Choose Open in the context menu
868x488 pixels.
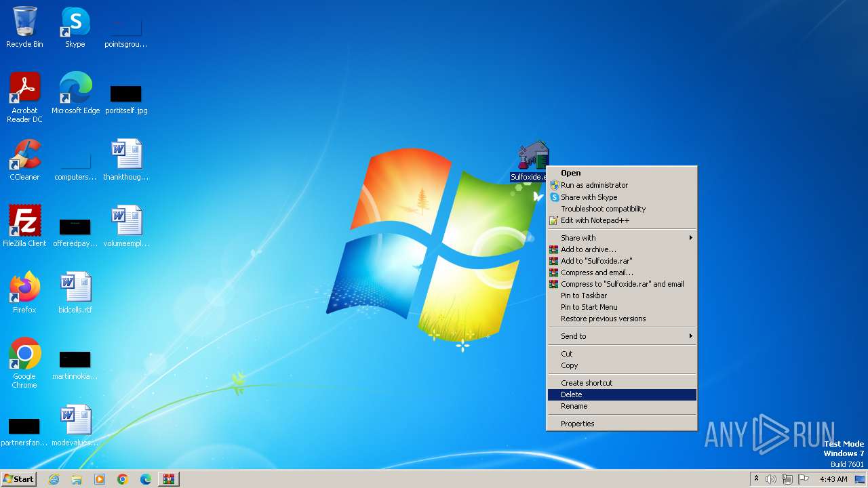(x=622, y=173)
